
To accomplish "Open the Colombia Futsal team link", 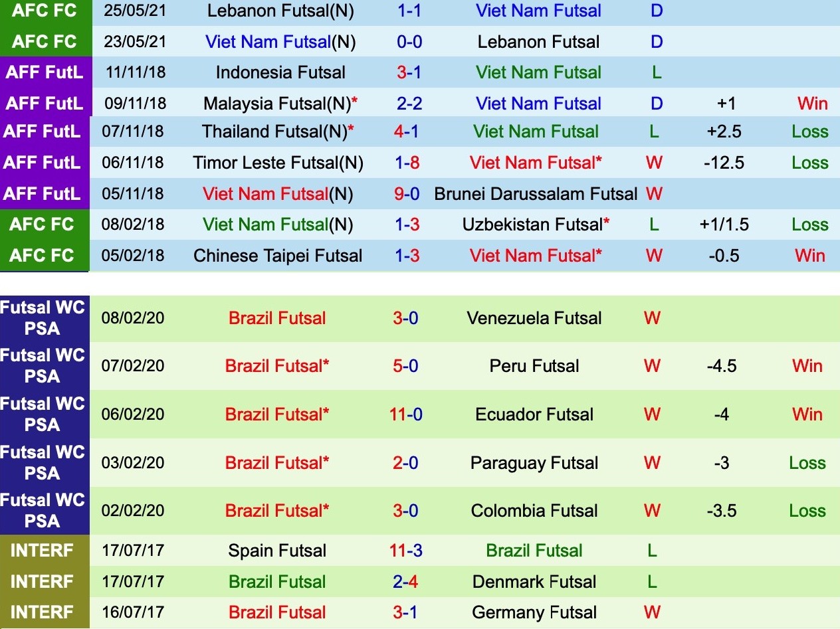I will click(x=534, y=511).
